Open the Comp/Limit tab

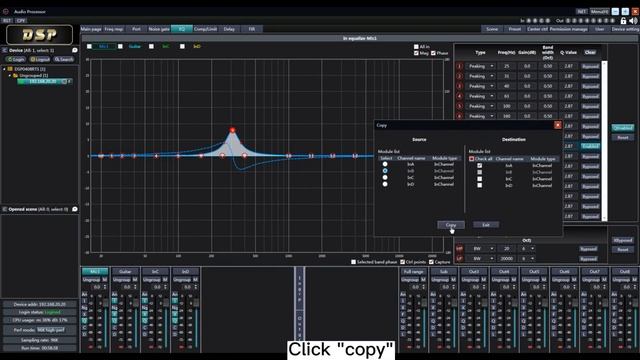[205, 29]
